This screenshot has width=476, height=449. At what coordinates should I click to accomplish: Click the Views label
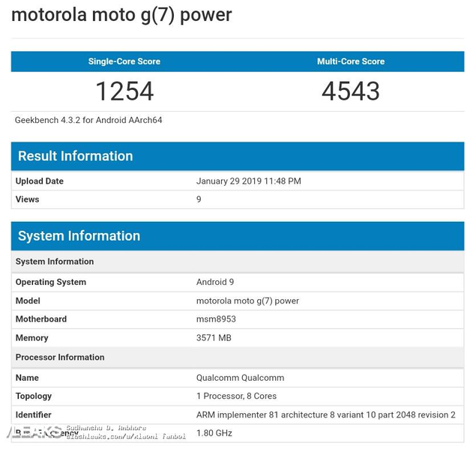[27, 199]
